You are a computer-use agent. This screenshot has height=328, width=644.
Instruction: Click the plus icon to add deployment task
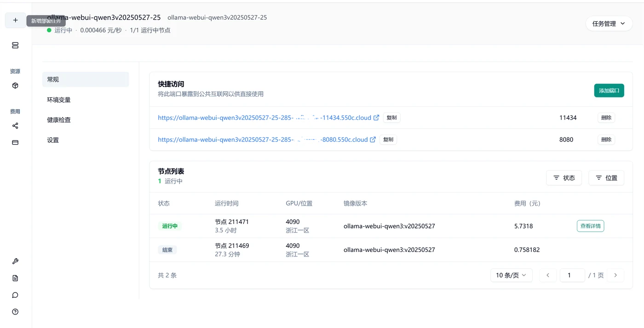(15, 20)
